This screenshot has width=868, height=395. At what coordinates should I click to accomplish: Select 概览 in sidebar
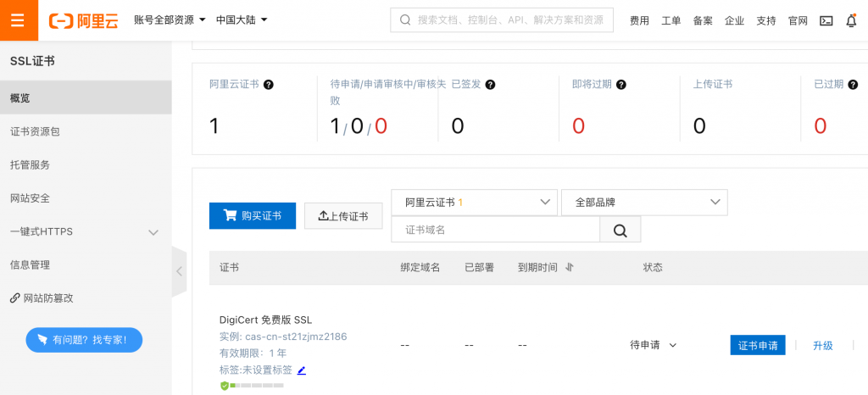[86, 98]
